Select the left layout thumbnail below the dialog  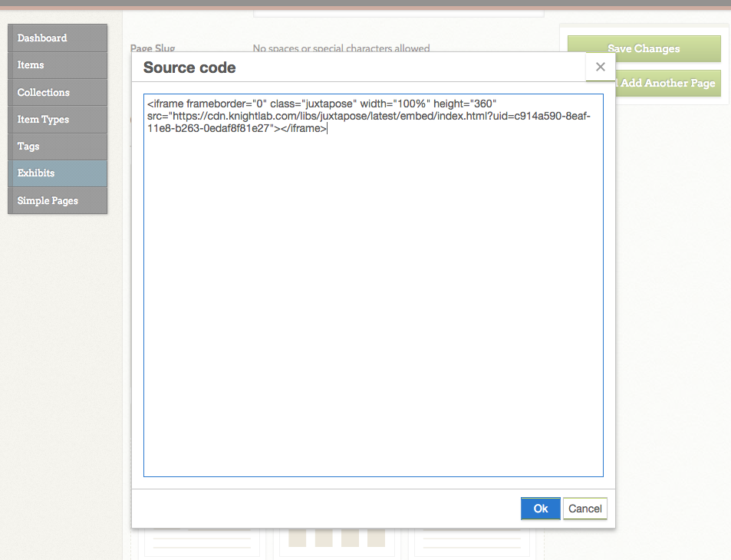(203, 542)
